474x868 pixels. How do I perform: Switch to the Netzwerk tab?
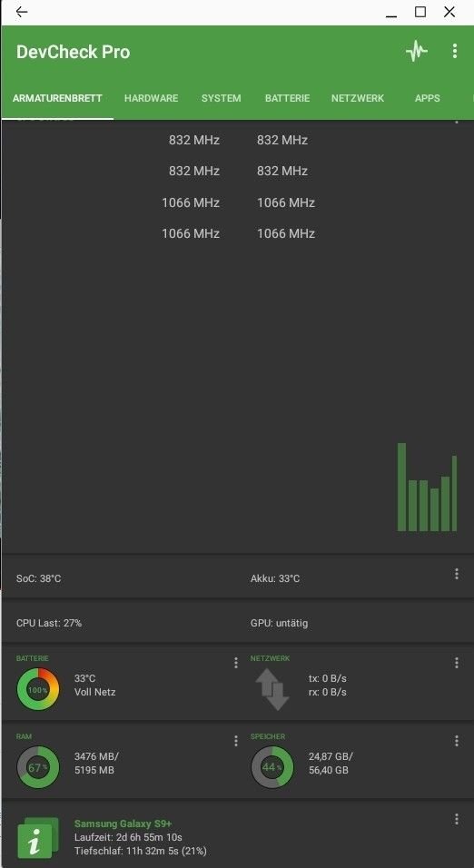tap(358, 98)
